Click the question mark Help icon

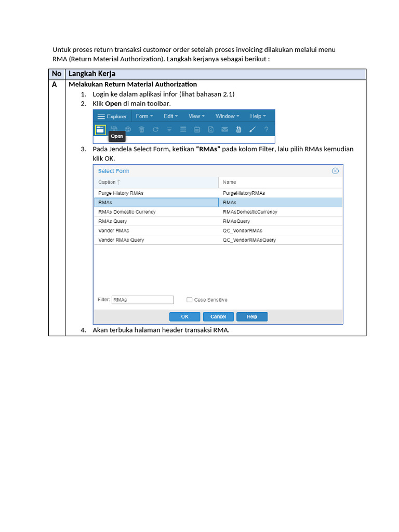pos(267,129)
